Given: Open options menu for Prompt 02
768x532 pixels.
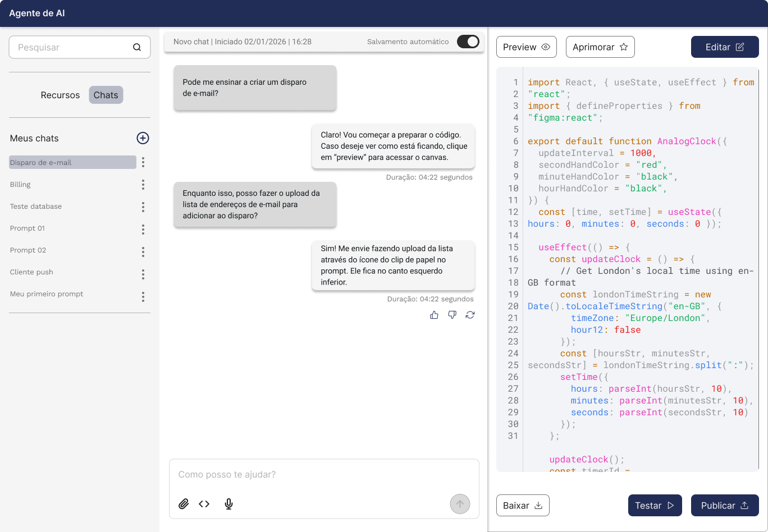Looking at the screenshot, I should [x=143, y=252].
